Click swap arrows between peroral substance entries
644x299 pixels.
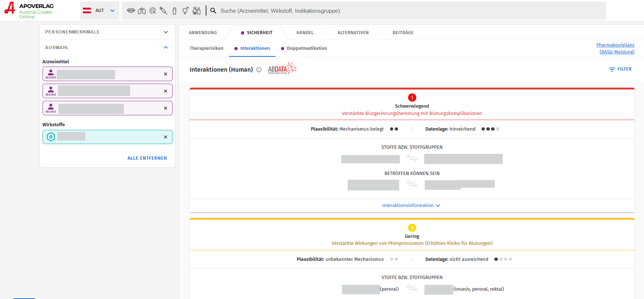click(x=412, y=288)
